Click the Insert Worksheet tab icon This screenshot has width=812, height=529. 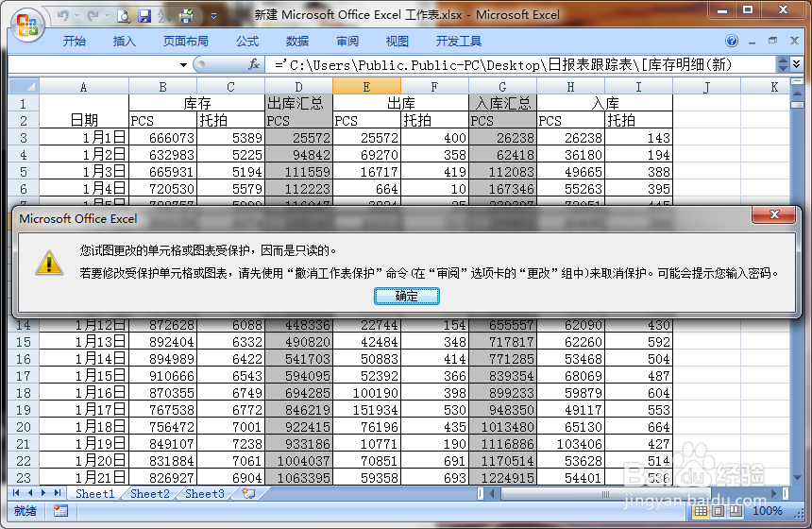pos(248,493)
